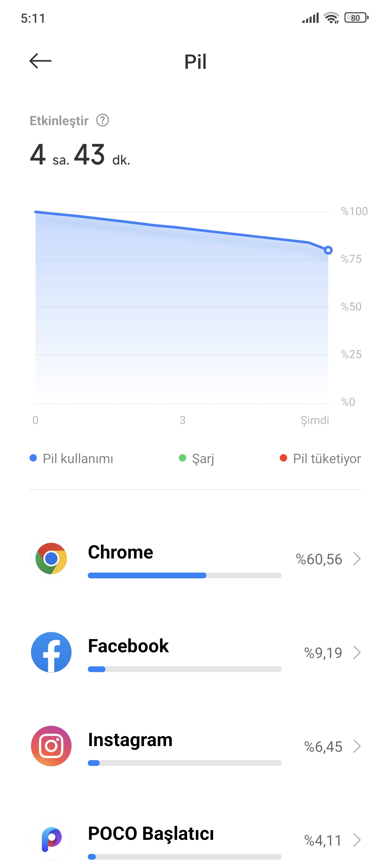Open help icon next to Etkinleştir
The width and height of the screenshot is (391, 868).
[x=103, y=120]
